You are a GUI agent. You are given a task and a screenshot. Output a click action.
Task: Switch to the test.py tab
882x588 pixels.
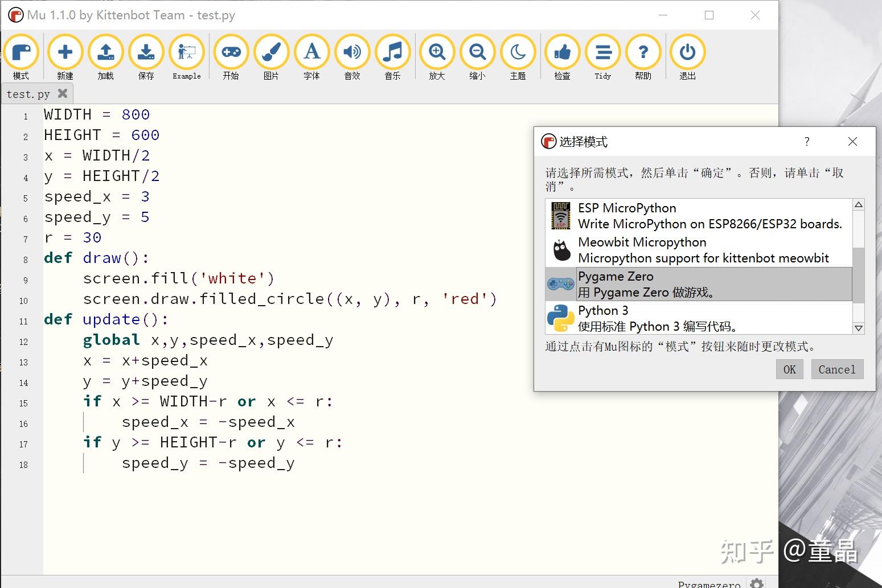coord(28,93)
